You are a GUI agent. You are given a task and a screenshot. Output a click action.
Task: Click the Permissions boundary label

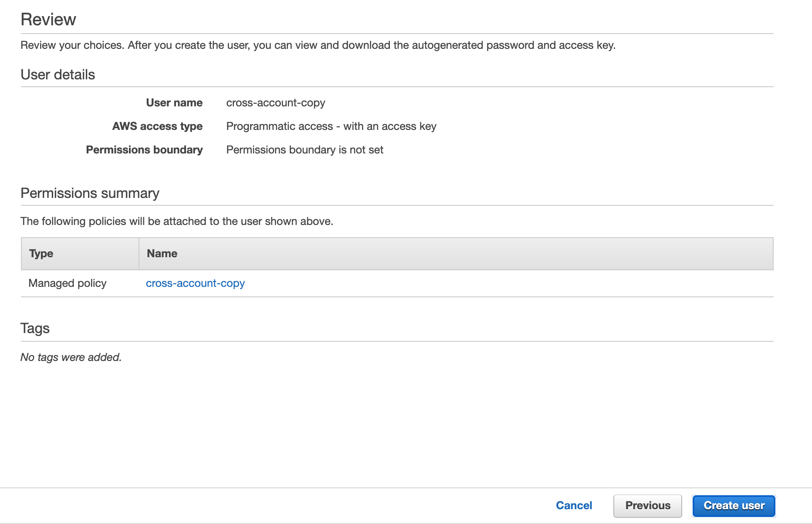coord(144,150)
